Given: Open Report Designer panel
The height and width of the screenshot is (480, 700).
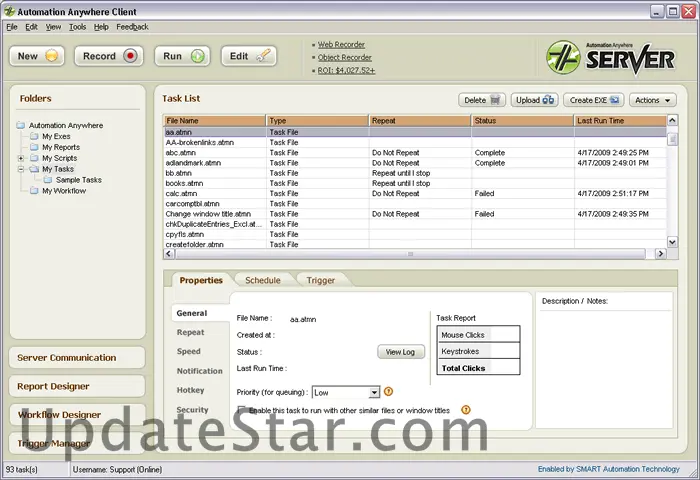Looking at the screenshot, I should click(x=77, y=386).
